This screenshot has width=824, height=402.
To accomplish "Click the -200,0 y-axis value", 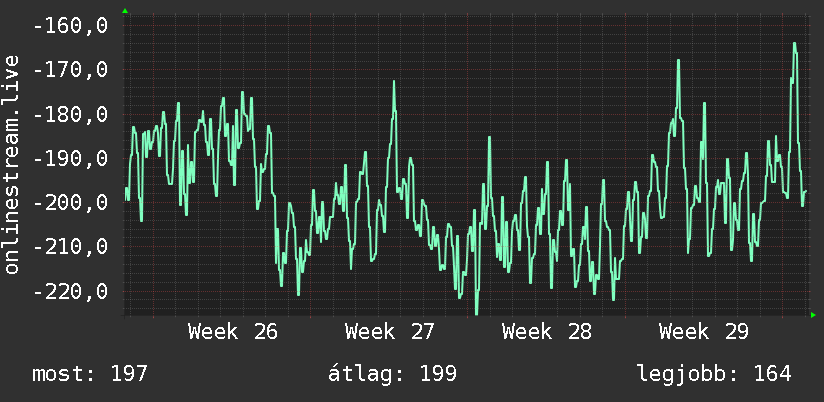I will [70, 202].
